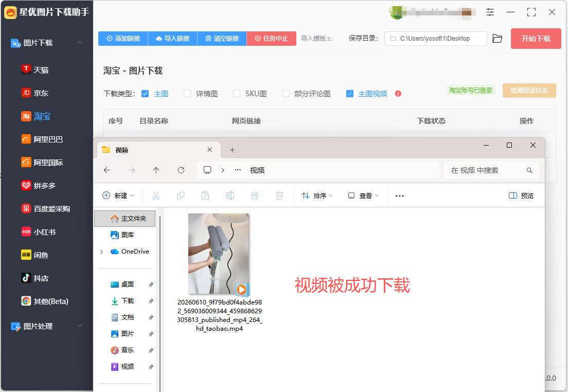Select the Xiaohongshu (小红书) sidebar entry

tap(39, 232)
